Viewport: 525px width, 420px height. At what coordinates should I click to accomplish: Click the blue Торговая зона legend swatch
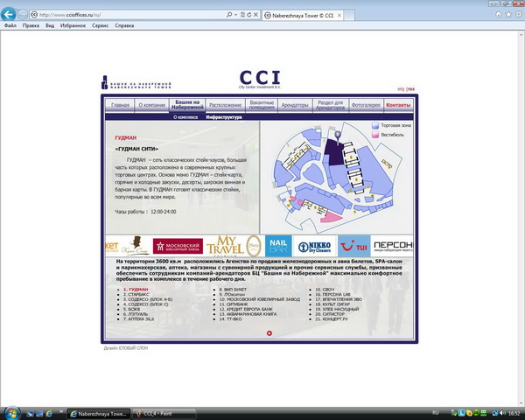coord(375,126)
